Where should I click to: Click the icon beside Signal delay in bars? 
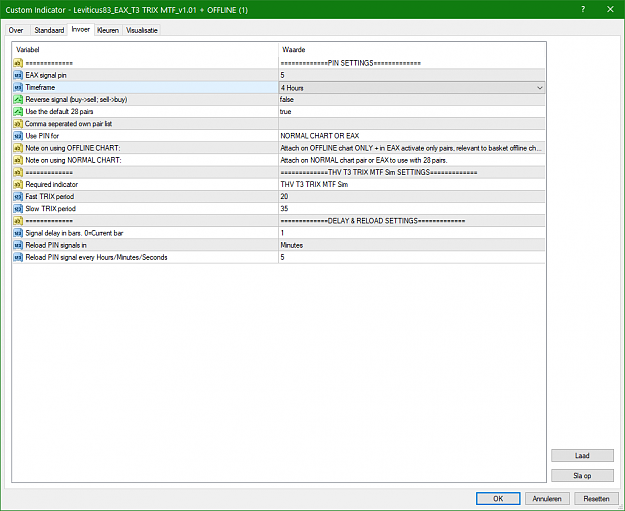click(x=18, y=233)
